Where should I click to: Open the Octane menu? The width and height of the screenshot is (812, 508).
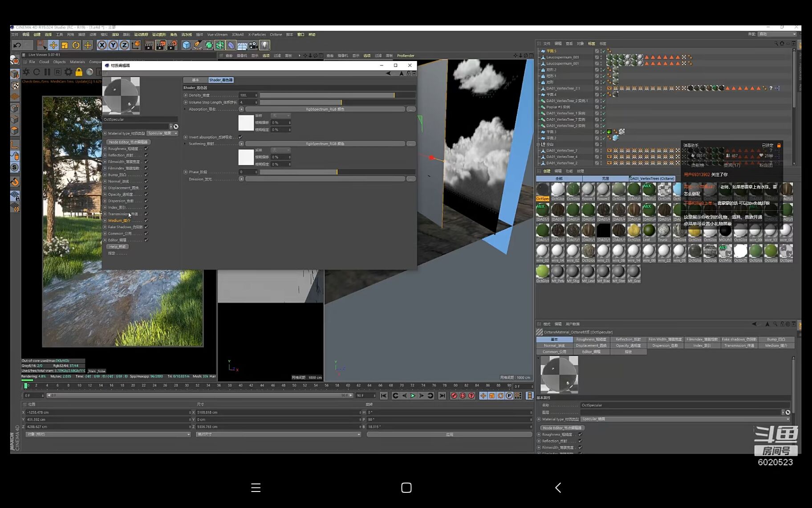pos(276,34)
